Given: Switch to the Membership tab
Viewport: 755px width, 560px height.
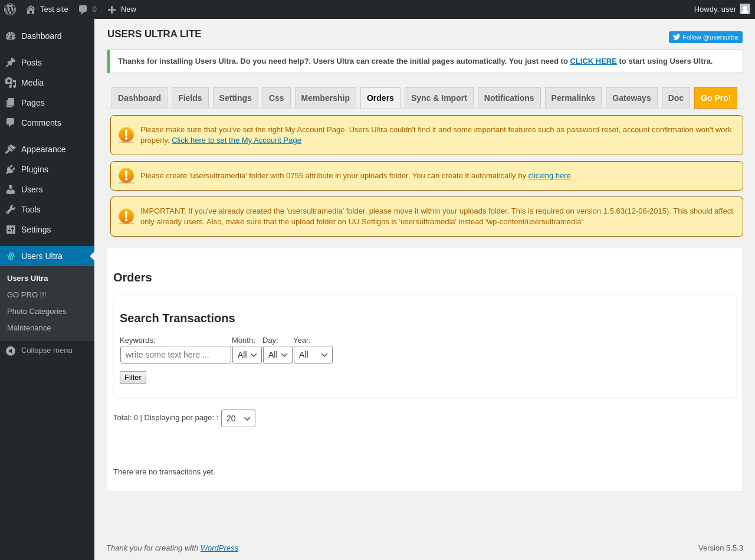Looking at the screenshot, I should (x=326, y=98).
